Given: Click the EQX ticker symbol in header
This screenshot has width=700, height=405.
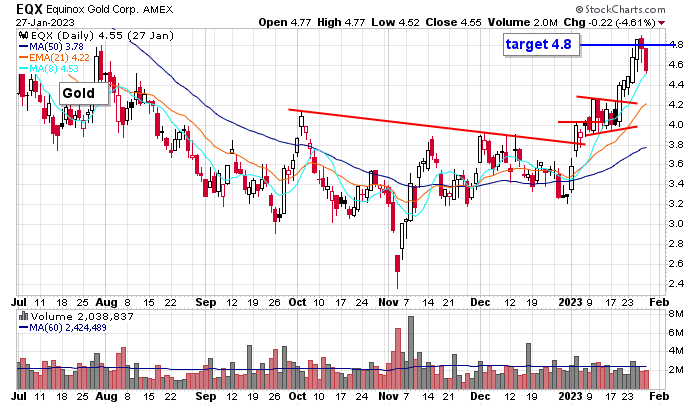Looking at the screenshot, I should point(29,9).
